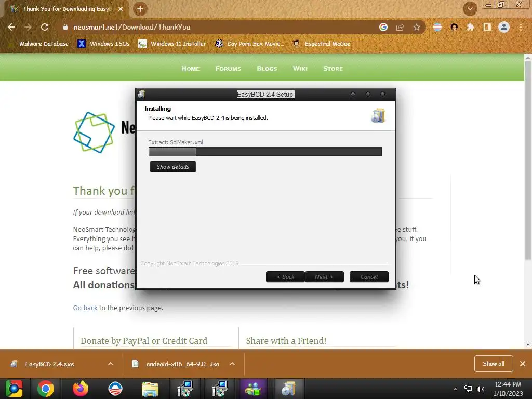
Task: Open the tab search dropdown arrow
Action: (x=470, y=9)
